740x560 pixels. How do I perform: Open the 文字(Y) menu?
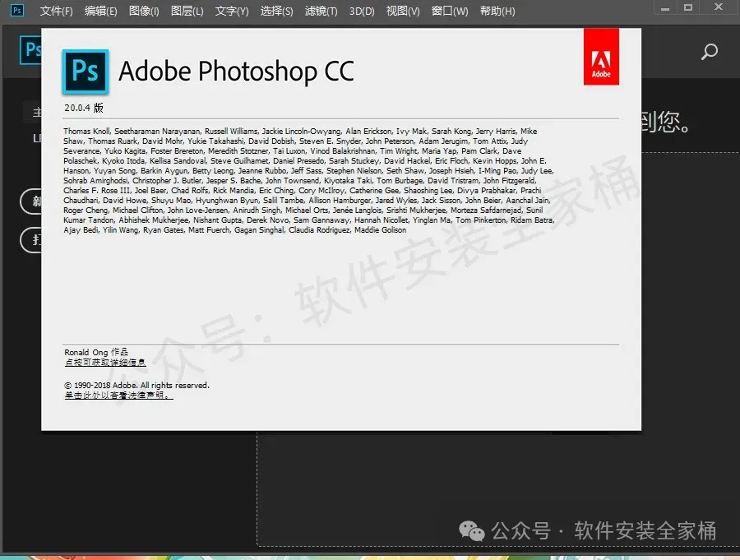pos(232,11)
